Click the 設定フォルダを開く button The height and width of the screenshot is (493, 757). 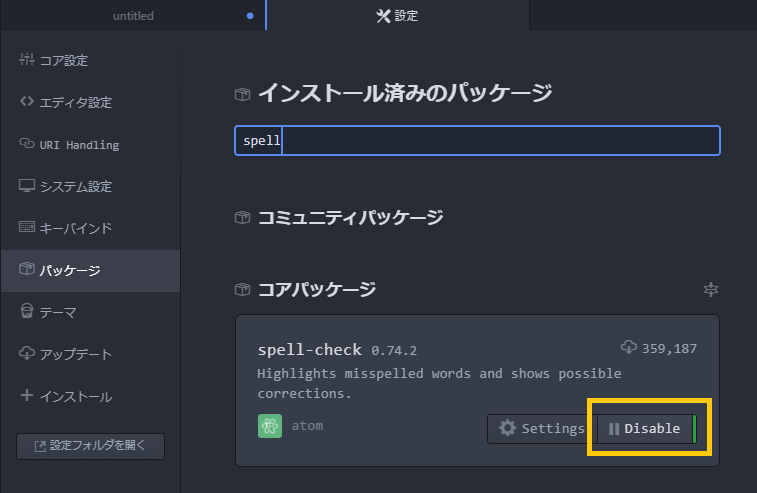tap(90, 446)
